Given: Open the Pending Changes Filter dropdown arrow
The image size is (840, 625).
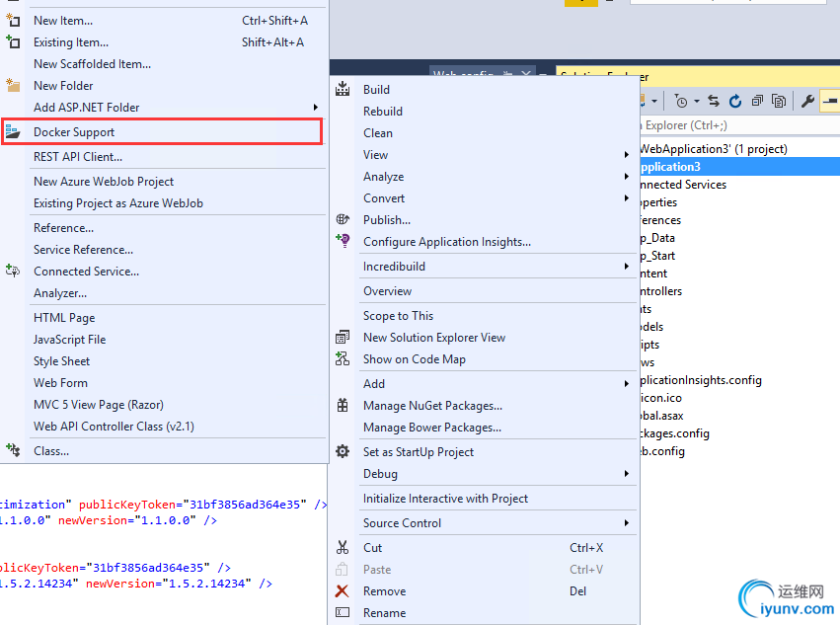Looking at the screenshot, I should [x=697, y=101].
